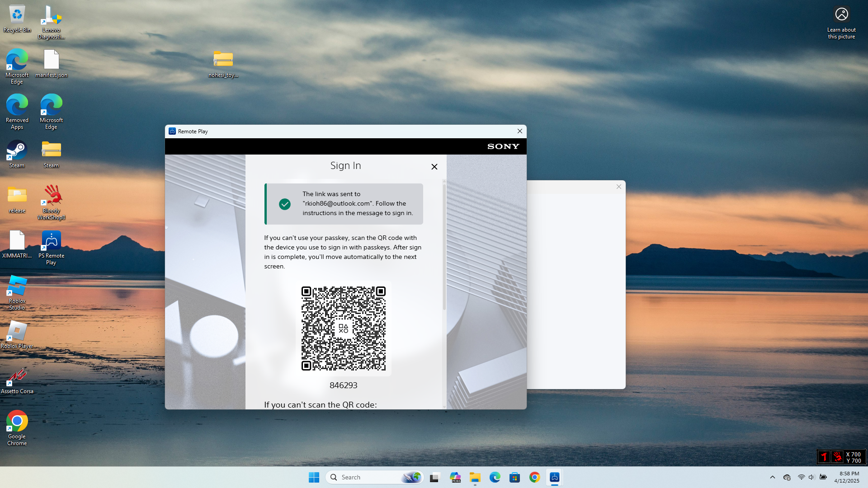868x488 pixels.
Task: Click the "If you can't scan the QR code:" text
Action: 321,404
